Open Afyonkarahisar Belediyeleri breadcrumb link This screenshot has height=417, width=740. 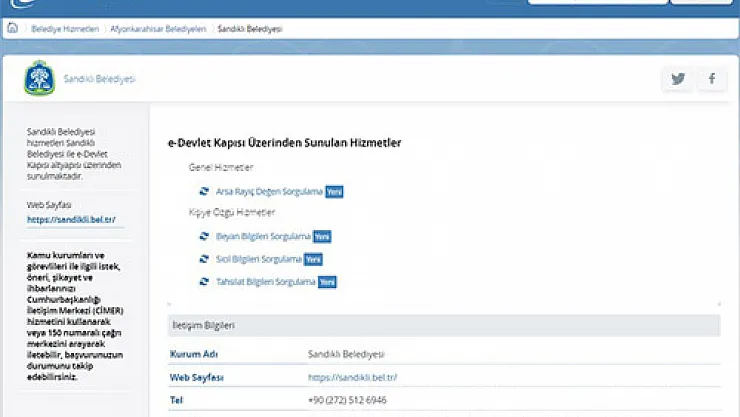point(158,29)
